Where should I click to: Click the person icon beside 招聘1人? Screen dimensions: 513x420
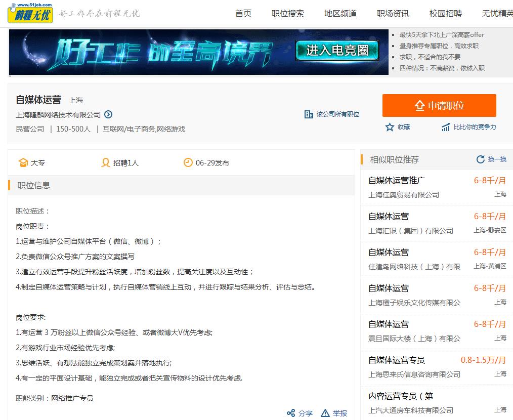(x=105, y=162)
